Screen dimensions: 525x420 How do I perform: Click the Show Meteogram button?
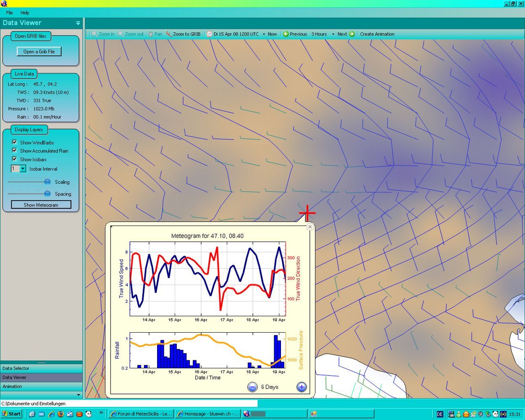pos(41,205)
